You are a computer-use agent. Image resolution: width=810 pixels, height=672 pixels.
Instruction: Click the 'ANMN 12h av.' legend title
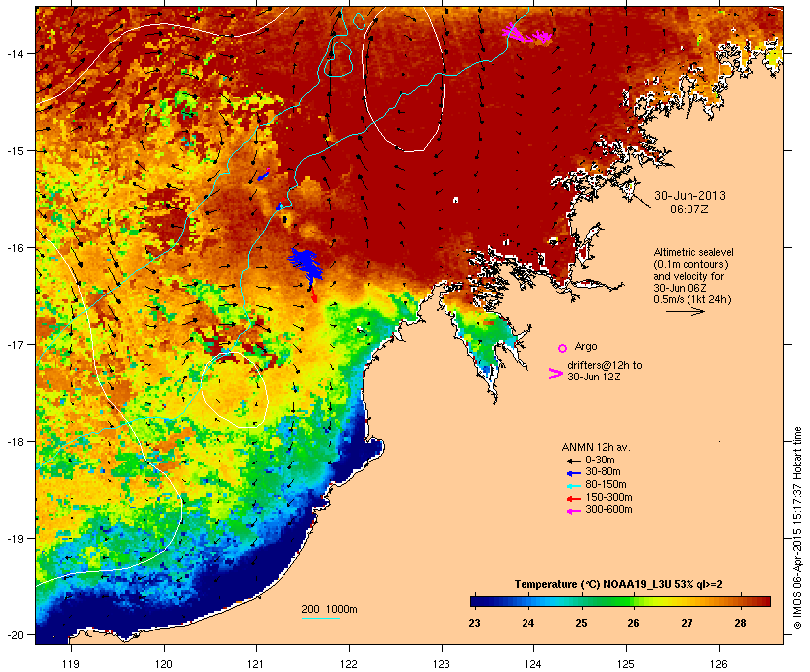click(596, 447)
